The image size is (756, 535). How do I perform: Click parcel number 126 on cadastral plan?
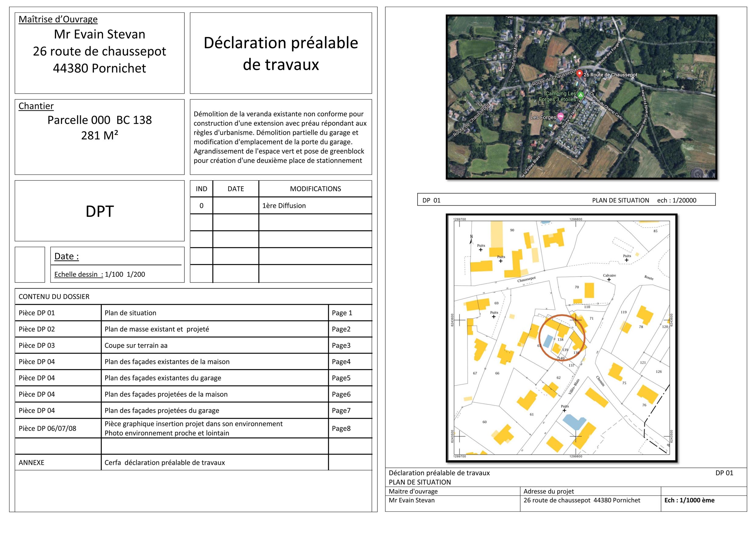(658, 372)
